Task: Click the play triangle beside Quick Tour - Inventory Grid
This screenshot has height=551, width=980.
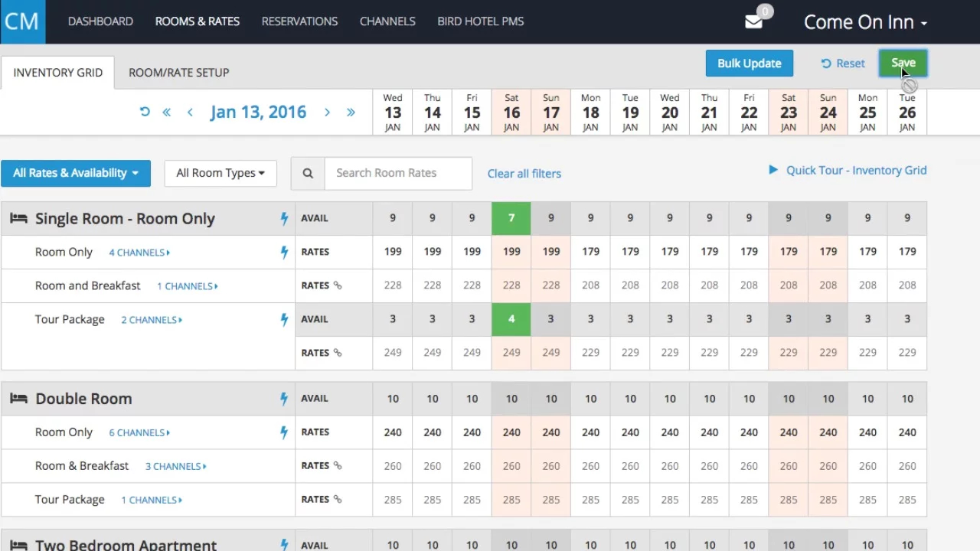Action: 773,170
